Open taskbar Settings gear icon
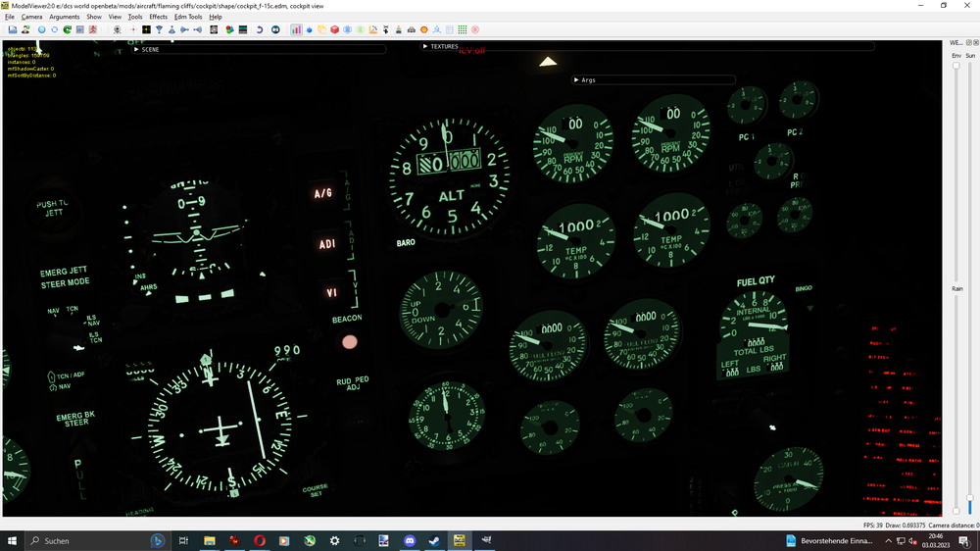The width and height of the screenshot is (980, 551). point(334,540)
